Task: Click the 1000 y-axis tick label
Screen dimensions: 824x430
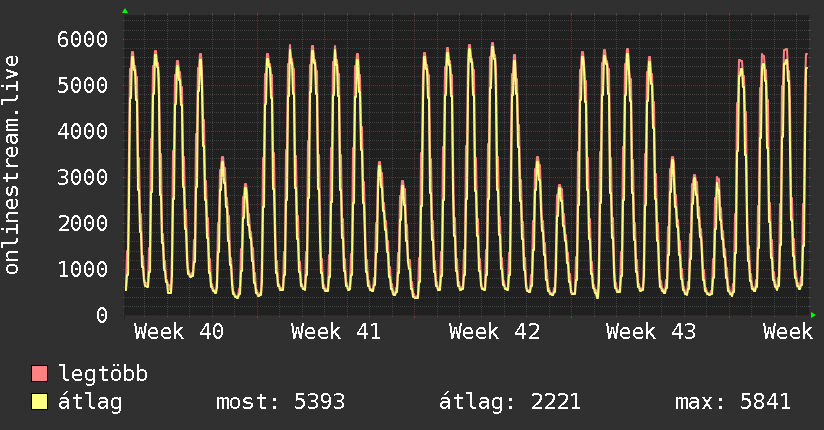Action: [x=83, y=269]
